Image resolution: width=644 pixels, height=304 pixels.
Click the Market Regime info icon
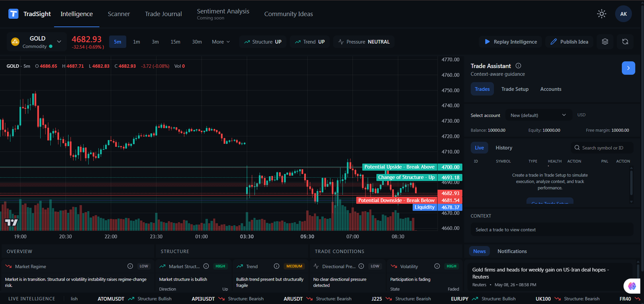tap(130, 266)
